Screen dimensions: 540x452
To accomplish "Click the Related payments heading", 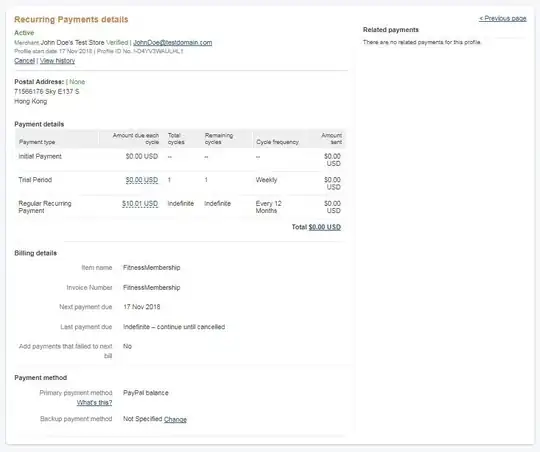I will [391, 30].
